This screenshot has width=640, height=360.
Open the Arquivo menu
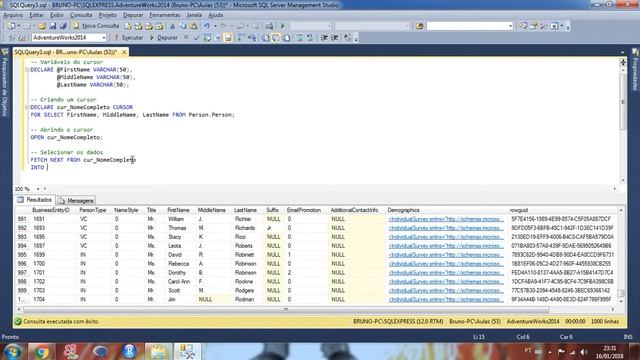point(13,15)
